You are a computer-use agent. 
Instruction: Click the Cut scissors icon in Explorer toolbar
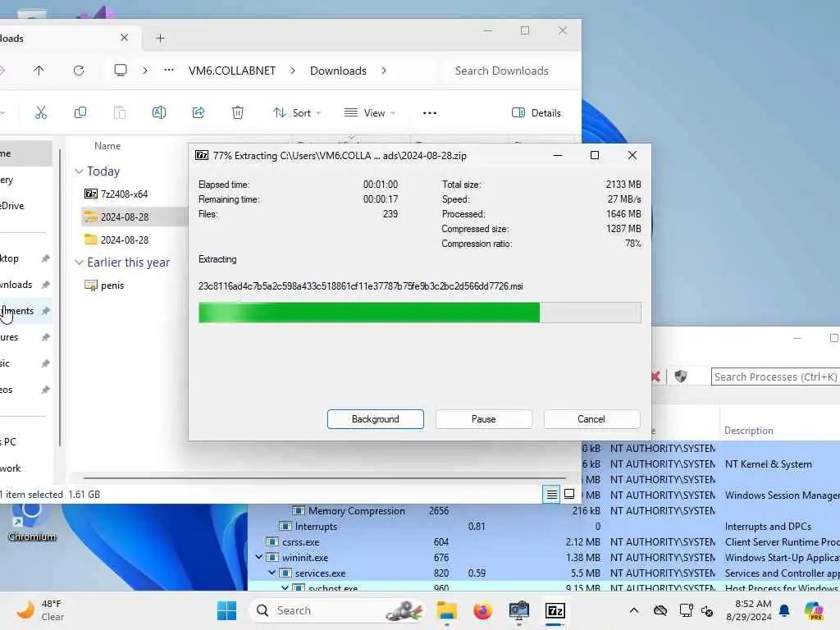[x=41, y=112]
